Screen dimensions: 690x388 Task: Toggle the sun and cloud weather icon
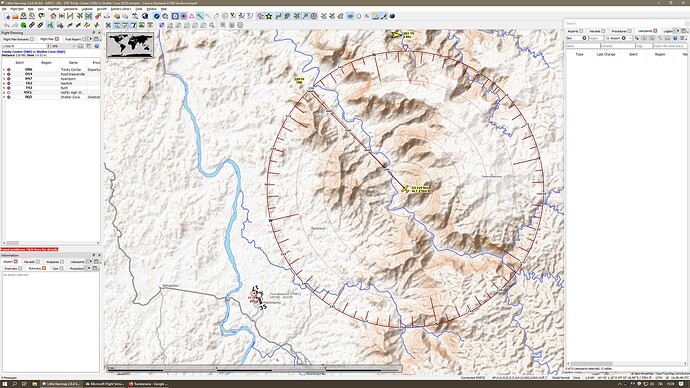tap(375, 16)
